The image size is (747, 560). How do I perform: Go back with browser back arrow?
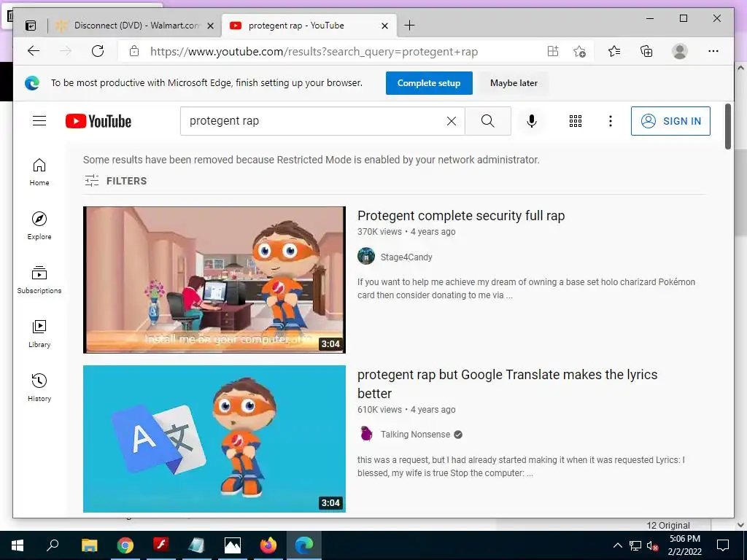tap(34, 51)
